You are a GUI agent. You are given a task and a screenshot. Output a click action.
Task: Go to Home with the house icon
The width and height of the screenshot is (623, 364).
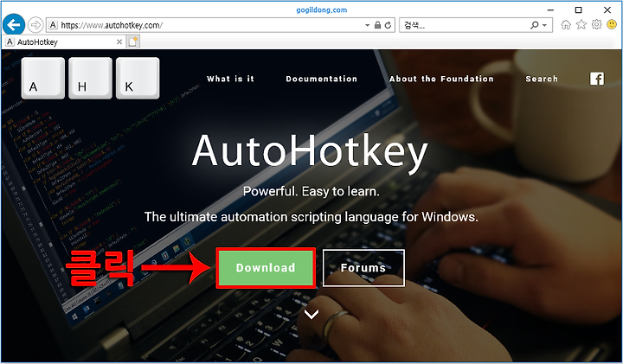tap(566, 24)
